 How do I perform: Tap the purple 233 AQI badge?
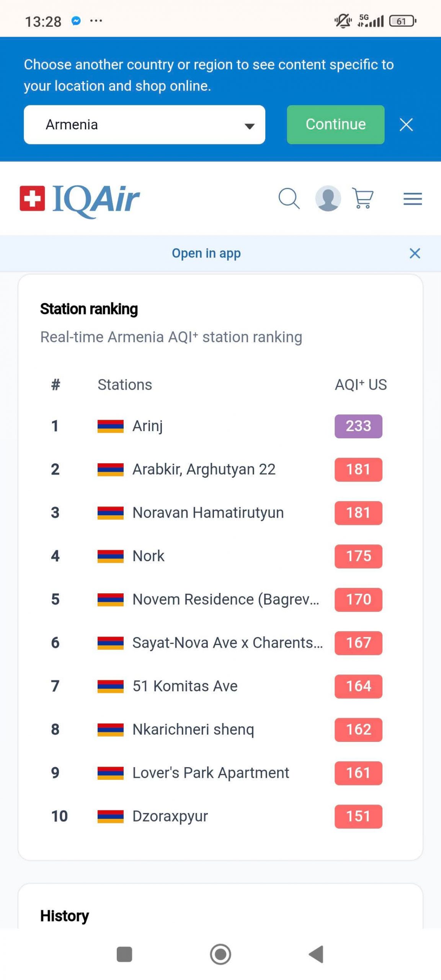tap(358, 426)
